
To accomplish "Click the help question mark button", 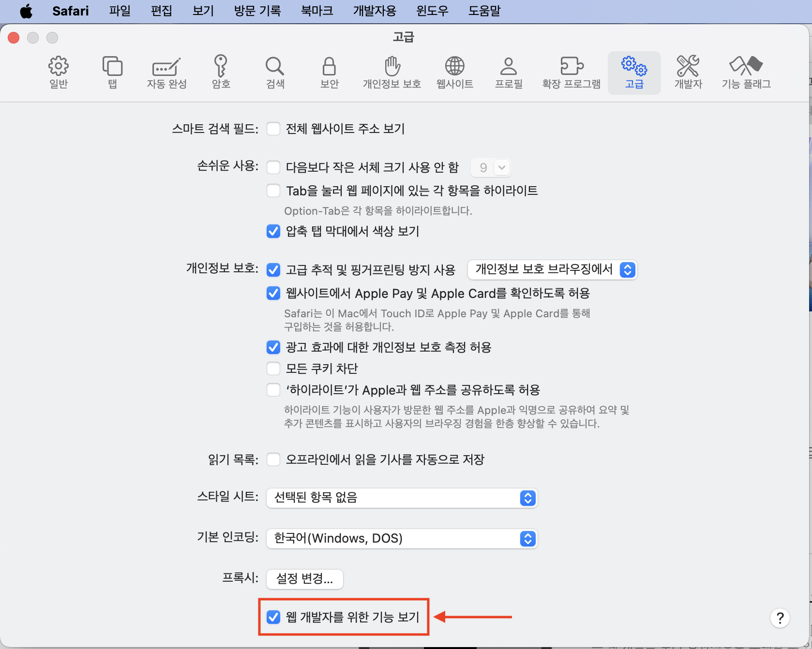I will point(780,618).
